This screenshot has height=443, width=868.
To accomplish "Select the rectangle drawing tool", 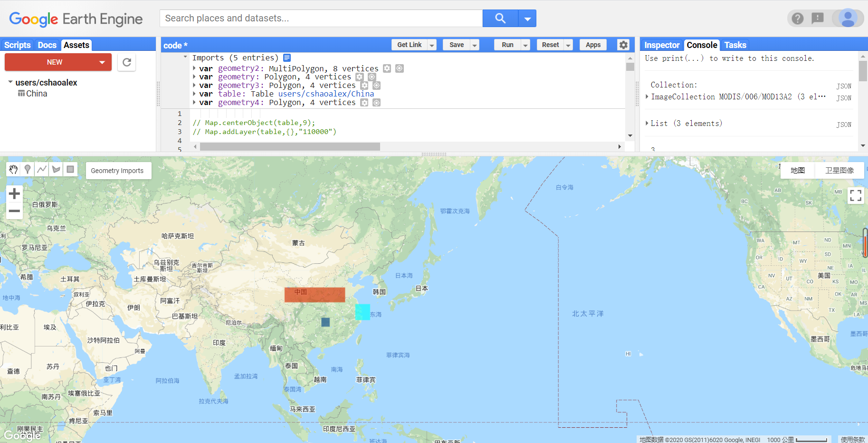I will (x=70, y=169).
